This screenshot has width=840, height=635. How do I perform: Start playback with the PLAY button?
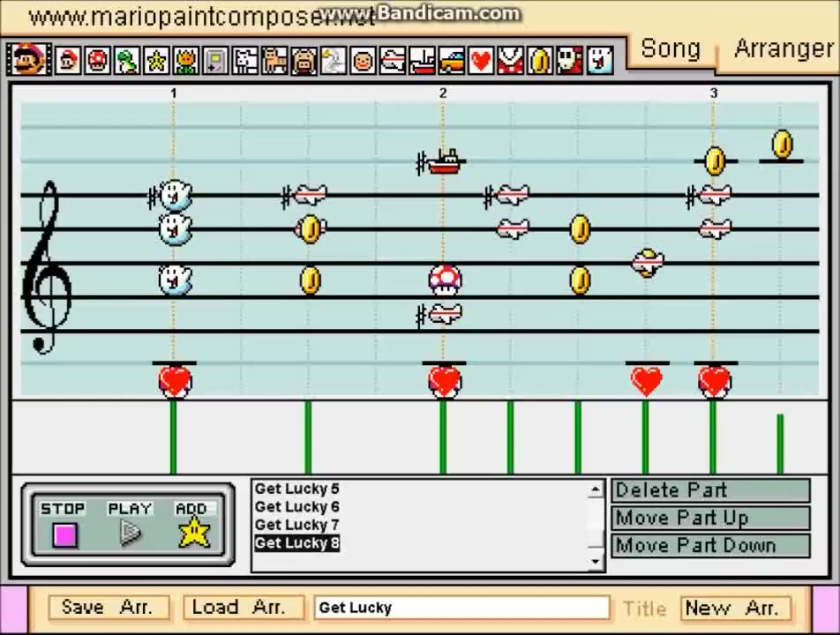pos(130,534)
